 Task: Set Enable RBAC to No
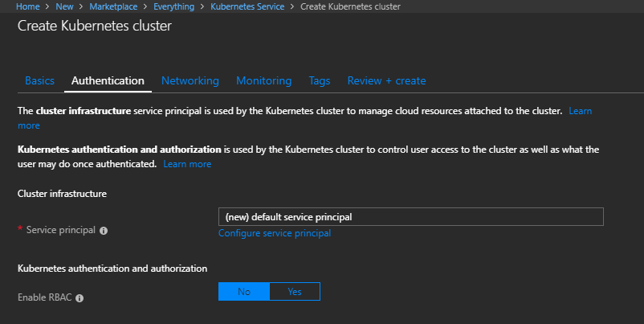tap(244, 292)
